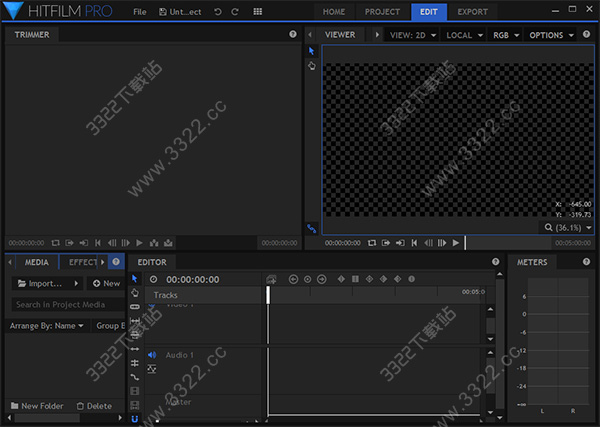Image resolution: width=600 pixels, height=427 pixels.
Task: Select the hand tool in Viewer
Action: 311,65
